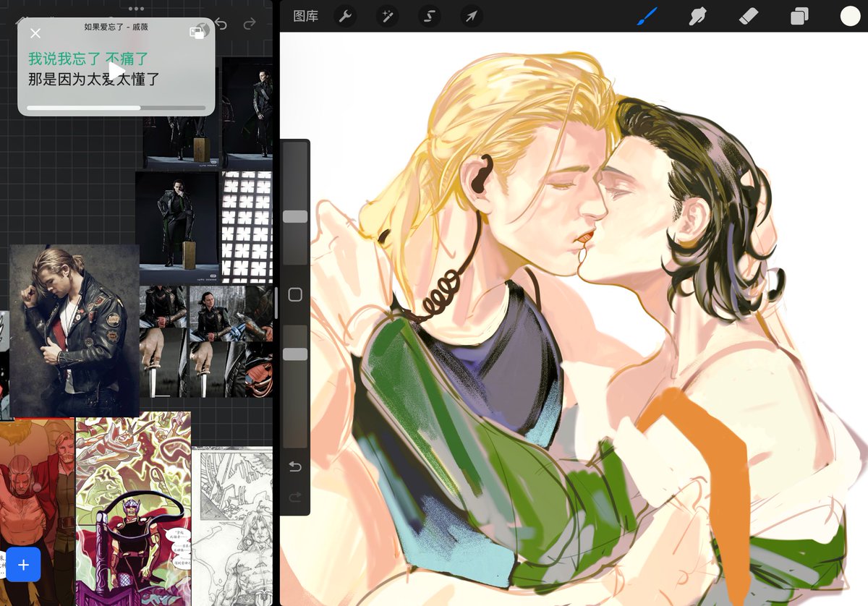Redo in the reference board app
This screenshot has height=606, width=868.
(250, 25)
